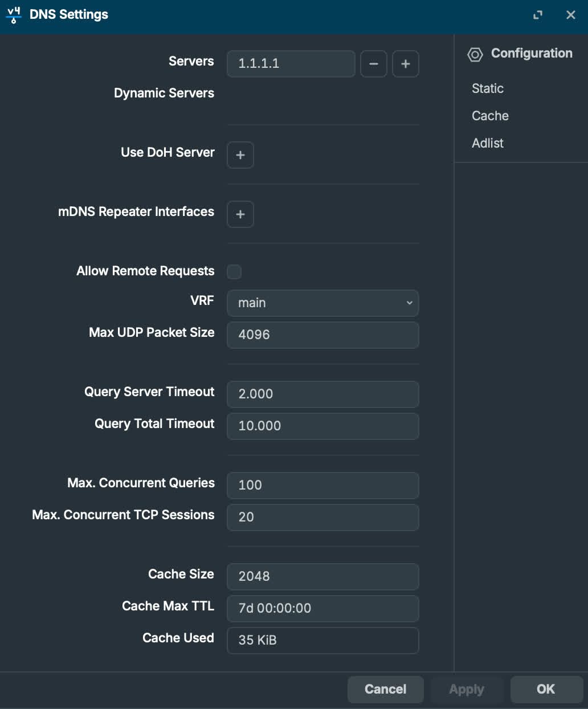Click the Max UDP Packet Size field

pos(322,335)
